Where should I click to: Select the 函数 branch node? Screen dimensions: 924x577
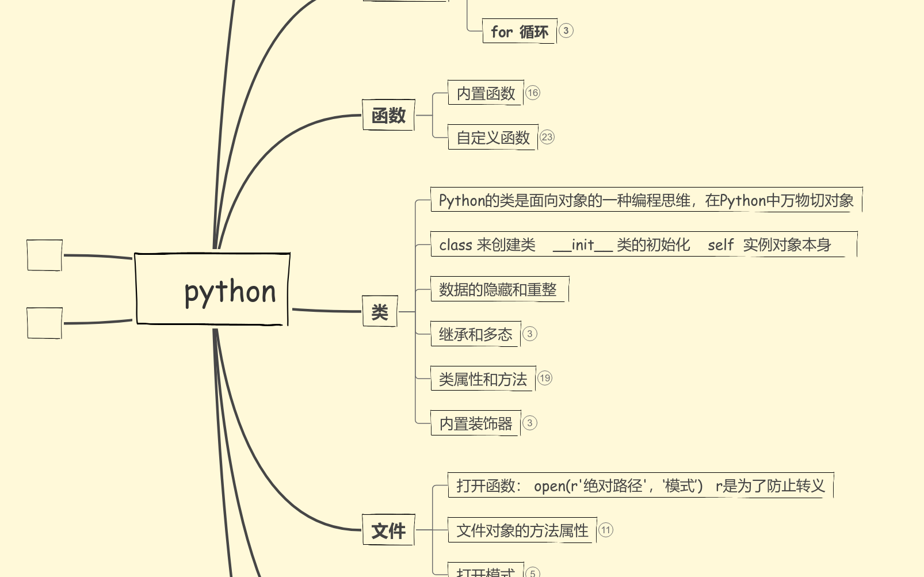[x=389, y=114]
